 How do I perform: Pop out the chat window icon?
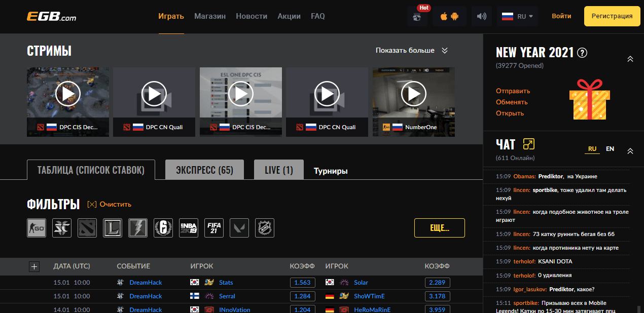coord(528,144)
